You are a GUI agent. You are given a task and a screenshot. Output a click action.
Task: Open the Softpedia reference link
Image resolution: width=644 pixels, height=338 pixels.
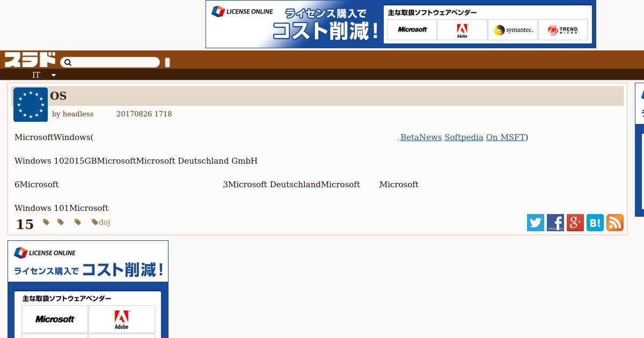pyautogui.click(x=464, y=137)
